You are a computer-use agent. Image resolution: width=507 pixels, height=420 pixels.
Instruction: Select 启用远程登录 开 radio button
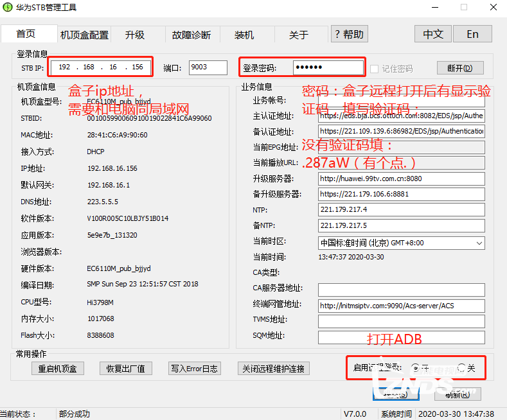(415, 368)
